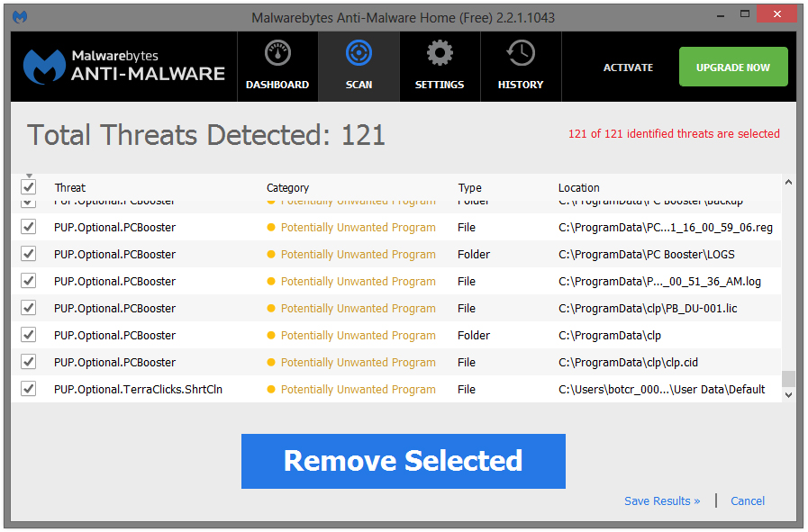Screen dimensions: 808x532
Task: Click the Malwarebytes icon in the title bar
Action: click(19, 16)
